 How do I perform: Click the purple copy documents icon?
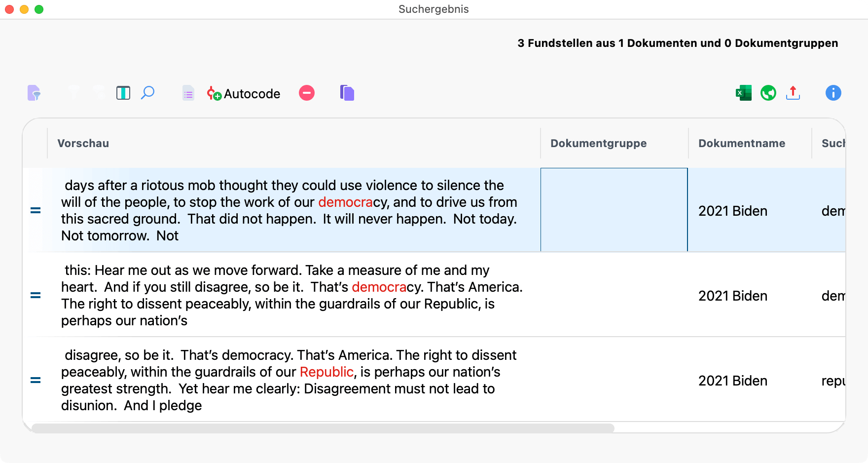pos(347,93)
